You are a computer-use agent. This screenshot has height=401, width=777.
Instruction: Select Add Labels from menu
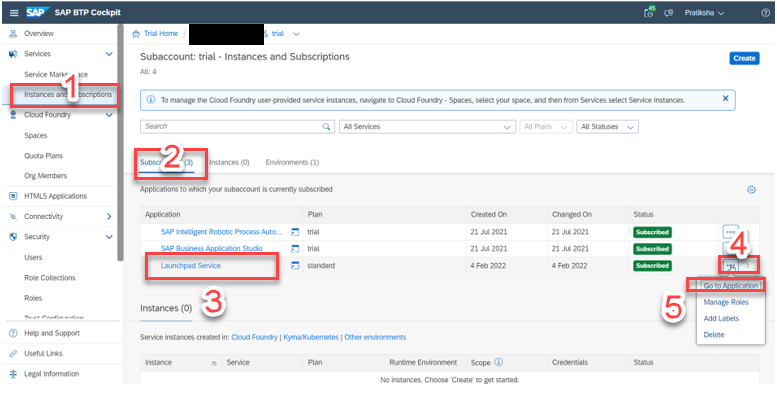coord(721,318)
